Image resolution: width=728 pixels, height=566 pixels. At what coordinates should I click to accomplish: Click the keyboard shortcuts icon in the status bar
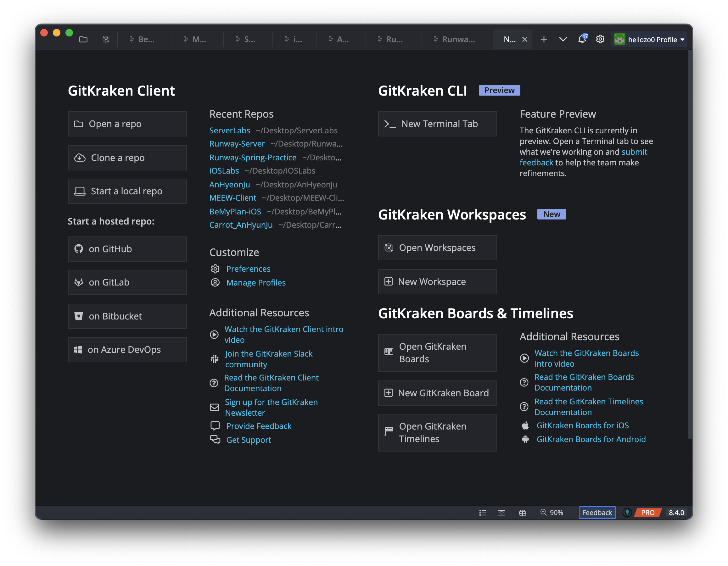501,513
